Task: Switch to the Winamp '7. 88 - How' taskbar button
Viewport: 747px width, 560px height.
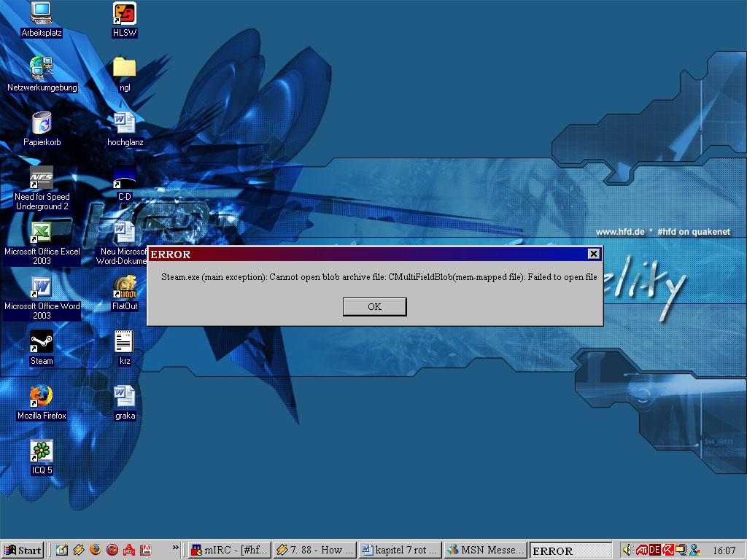Action: point(315,550)
